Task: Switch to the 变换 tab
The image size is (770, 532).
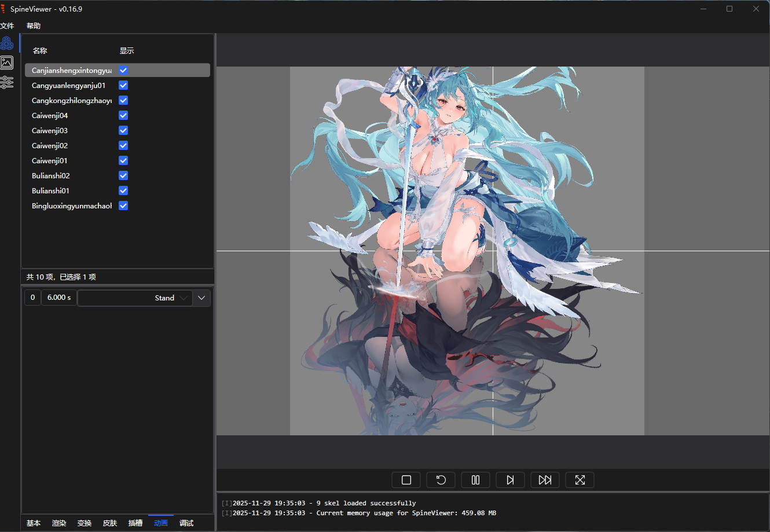Action: [85, 523]
